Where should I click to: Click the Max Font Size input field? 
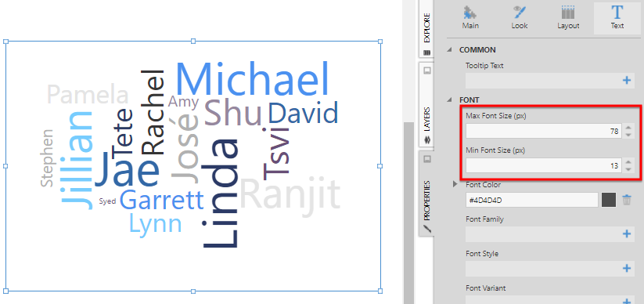click(544, 132)
